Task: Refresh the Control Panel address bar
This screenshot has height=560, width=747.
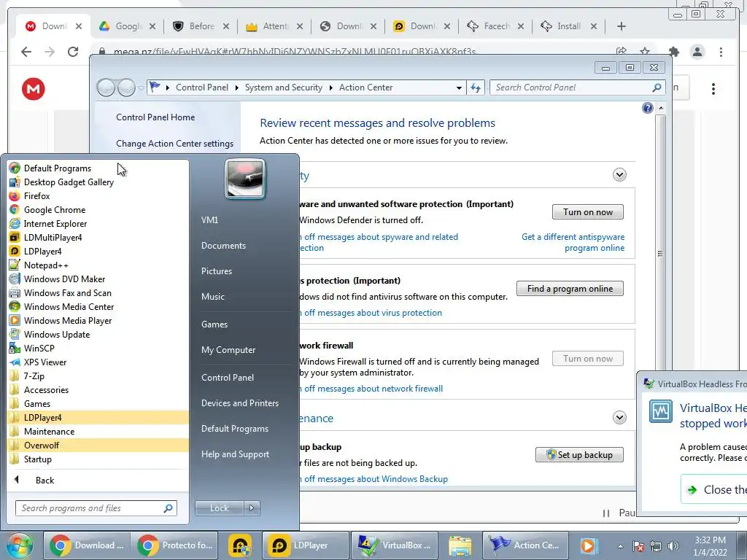Action: click(476, 87)
